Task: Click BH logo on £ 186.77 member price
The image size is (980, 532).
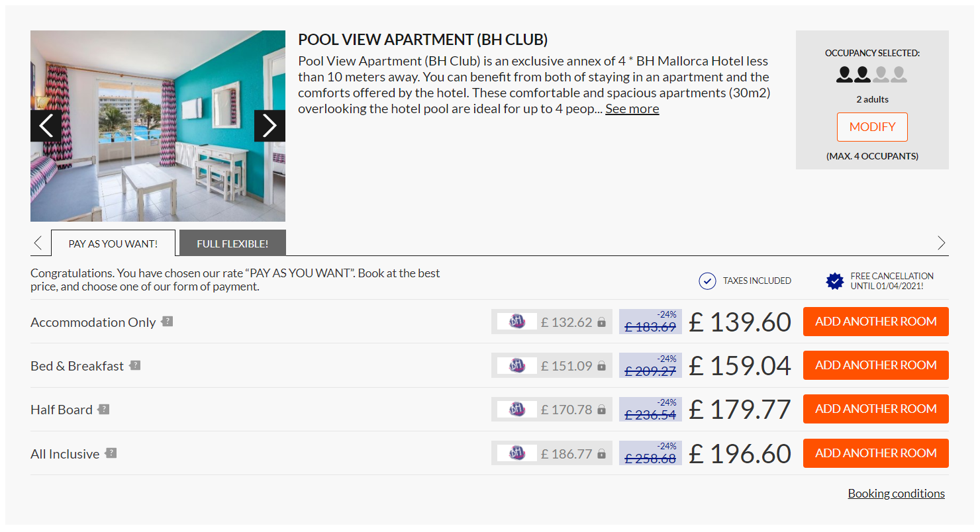Action: (x=517, y=453)
